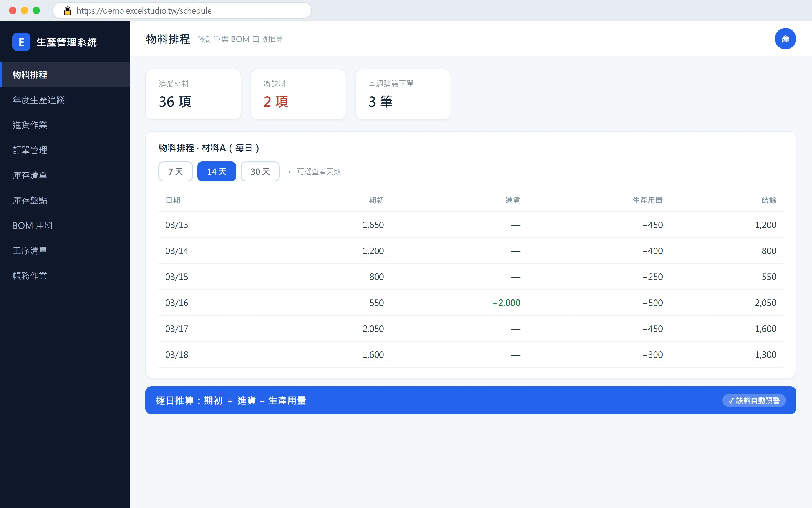This screenshot has height=508, width=812.
Task: Click the macOS green maximize button
Action: (36, 10)
